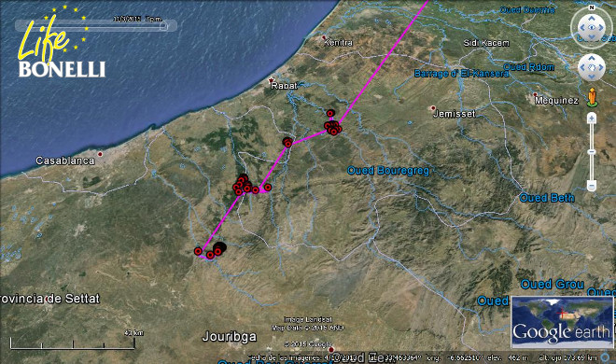Open the overview world map inset
This screenshot has height=364, width=616.
pyautogui.click(x=561, y=322)
